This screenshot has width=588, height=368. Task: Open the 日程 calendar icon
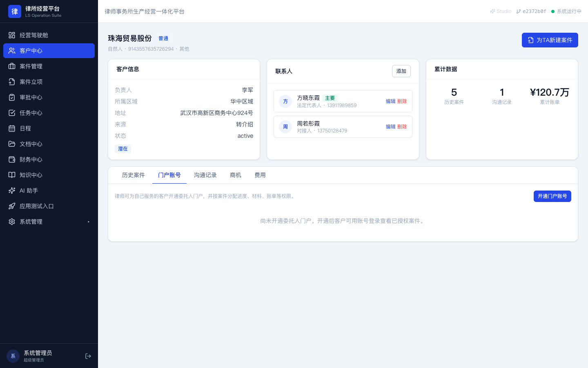[12, 128]
